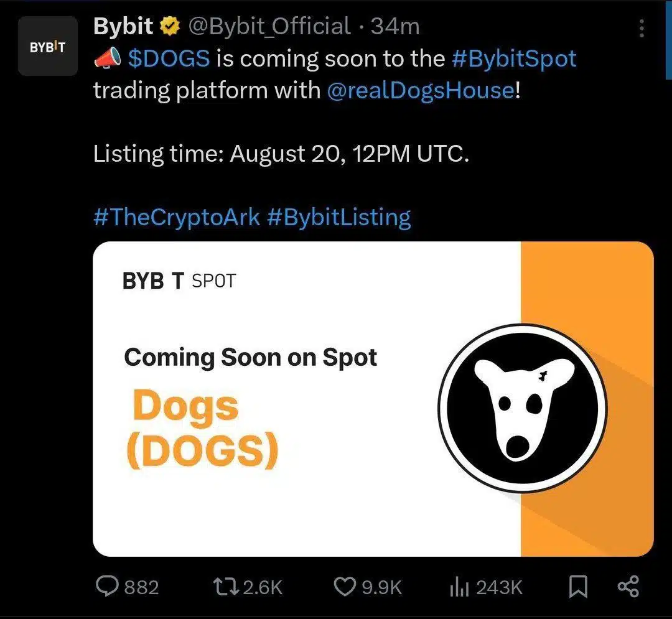Show replies by clicking the 882 count
The height and width of the screenshot is (619, 672).
coord(141,586)
